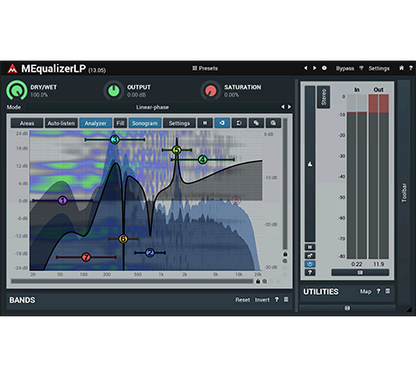Click the grip bar beneath the meters

coord(360,272)
